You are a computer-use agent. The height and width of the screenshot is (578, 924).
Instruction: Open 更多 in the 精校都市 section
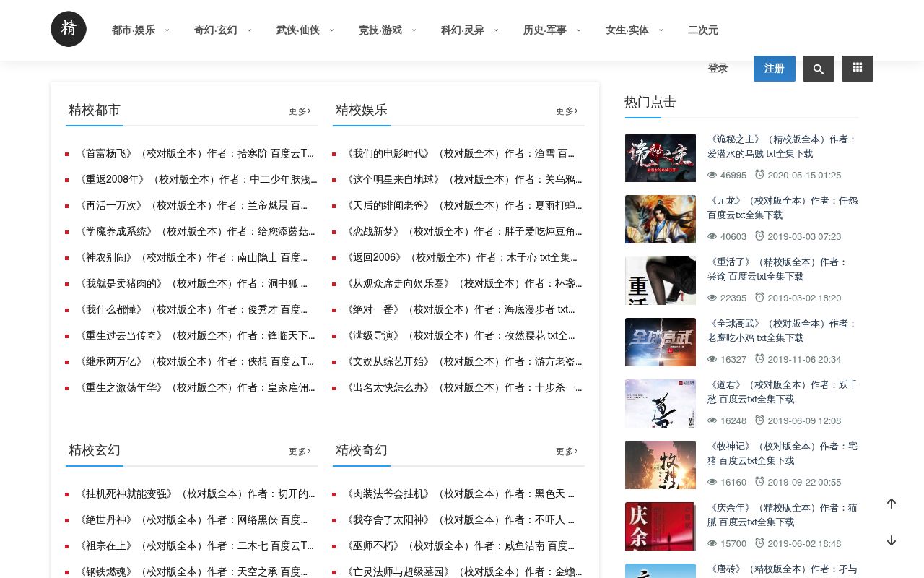(300, 111)
